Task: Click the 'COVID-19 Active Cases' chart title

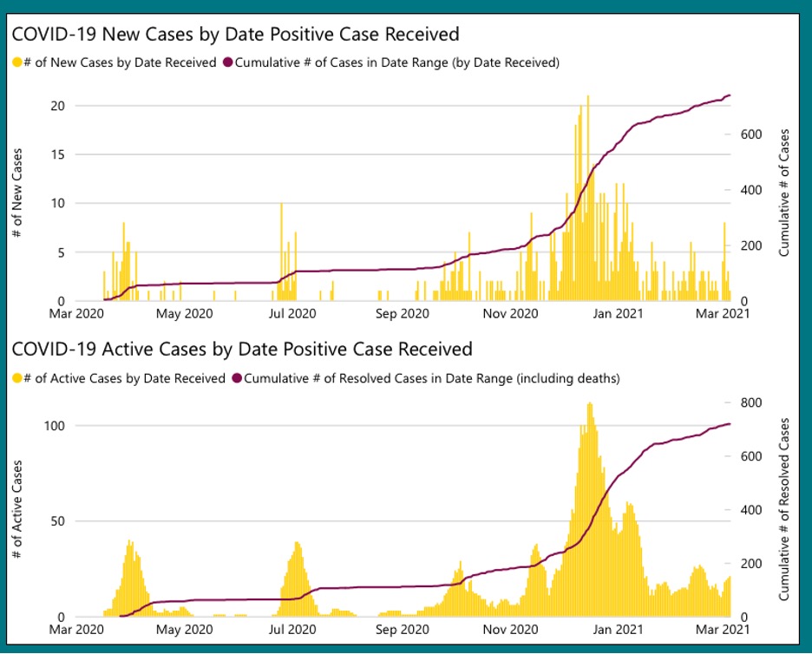Action: 241,349
